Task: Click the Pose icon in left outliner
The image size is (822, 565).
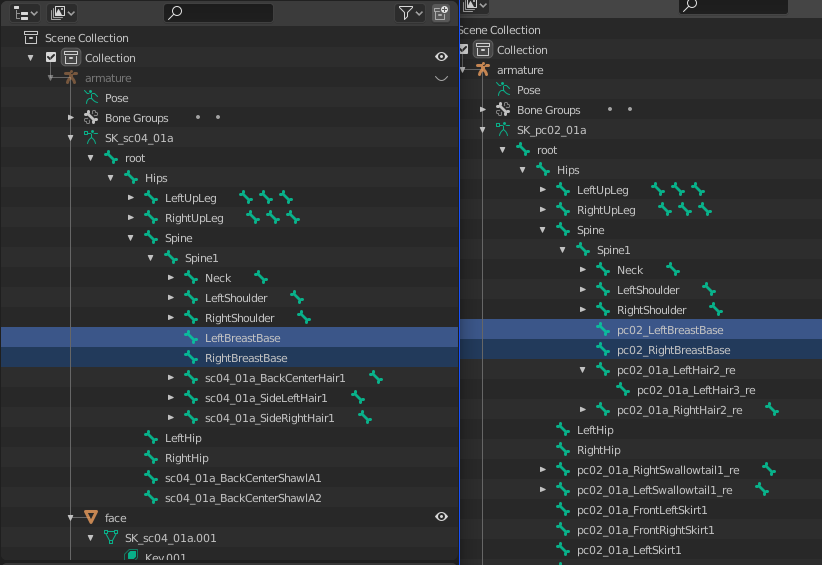Action: click(91, 97)
